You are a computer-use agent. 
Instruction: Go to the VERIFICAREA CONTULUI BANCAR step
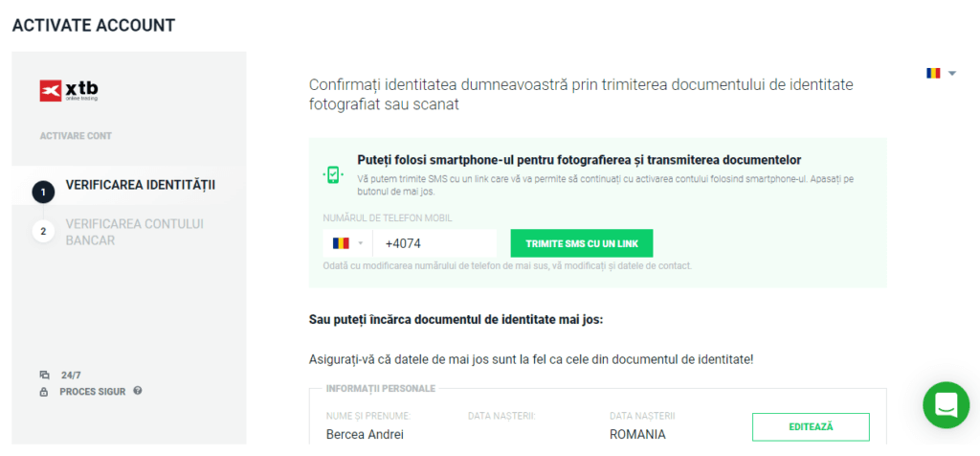pyautogui.click(x=134, y=232)
